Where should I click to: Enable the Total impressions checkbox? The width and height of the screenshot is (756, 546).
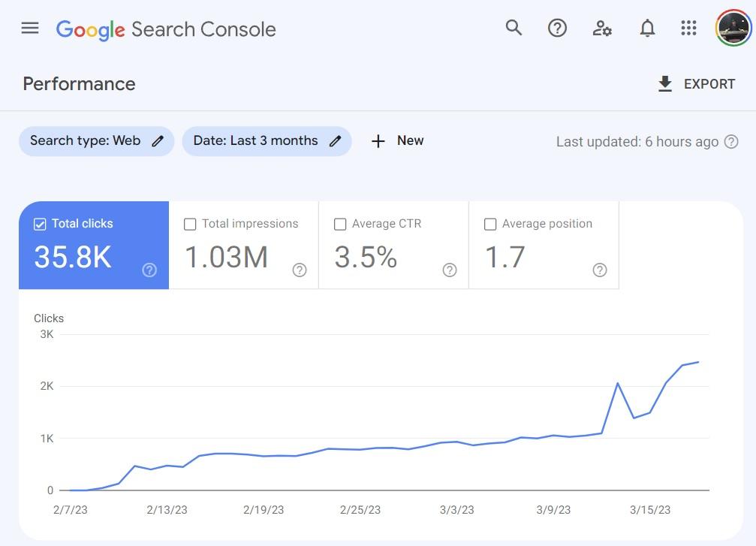point(191,224)
